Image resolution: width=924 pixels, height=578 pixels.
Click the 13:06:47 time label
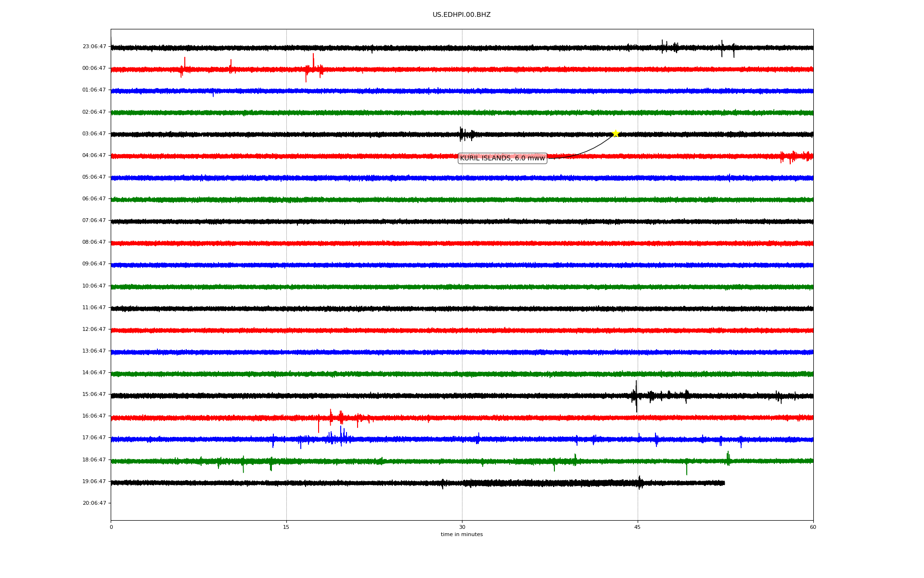[x=94, y=351]
